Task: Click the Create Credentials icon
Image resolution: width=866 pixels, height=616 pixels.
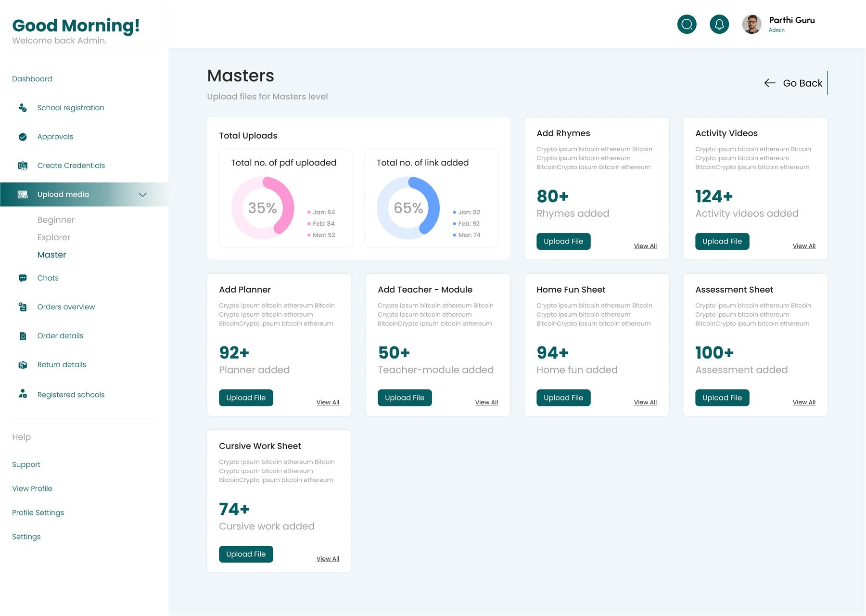Action: click(x=23, y=166)
